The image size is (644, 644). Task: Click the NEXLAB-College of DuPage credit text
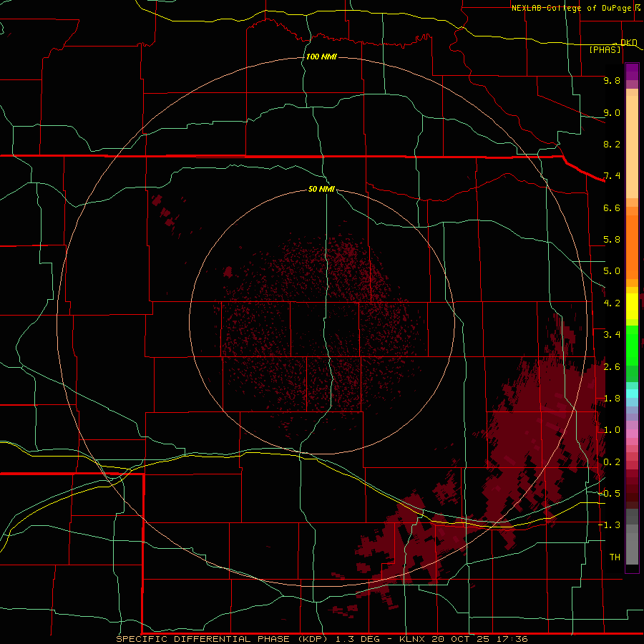pyautogui.click(x=572, y=8)
